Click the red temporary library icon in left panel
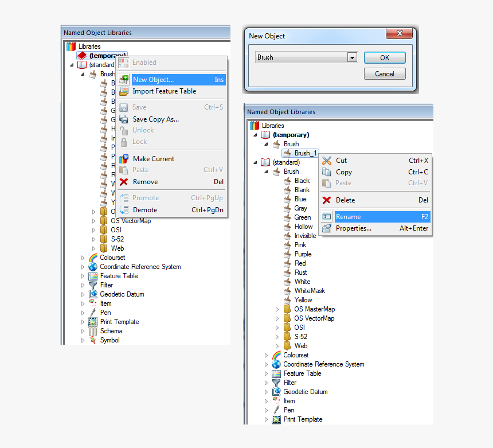Viewport: 493px width, 448px height. click(x=82, y=56)
